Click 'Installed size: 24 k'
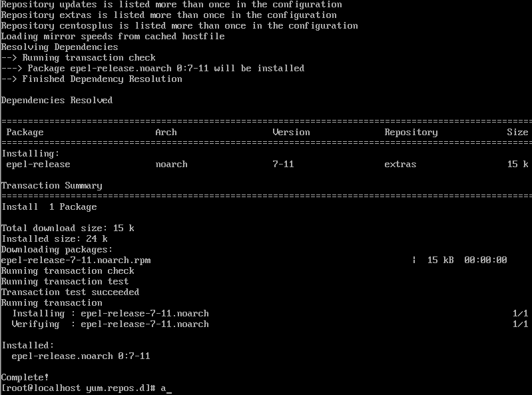 click(55, 239)
